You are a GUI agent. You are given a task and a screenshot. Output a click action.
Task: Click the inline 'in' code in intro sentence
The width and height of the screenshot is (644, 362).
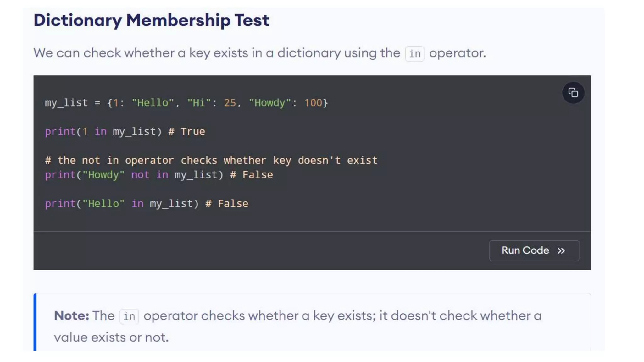point(414,54)
